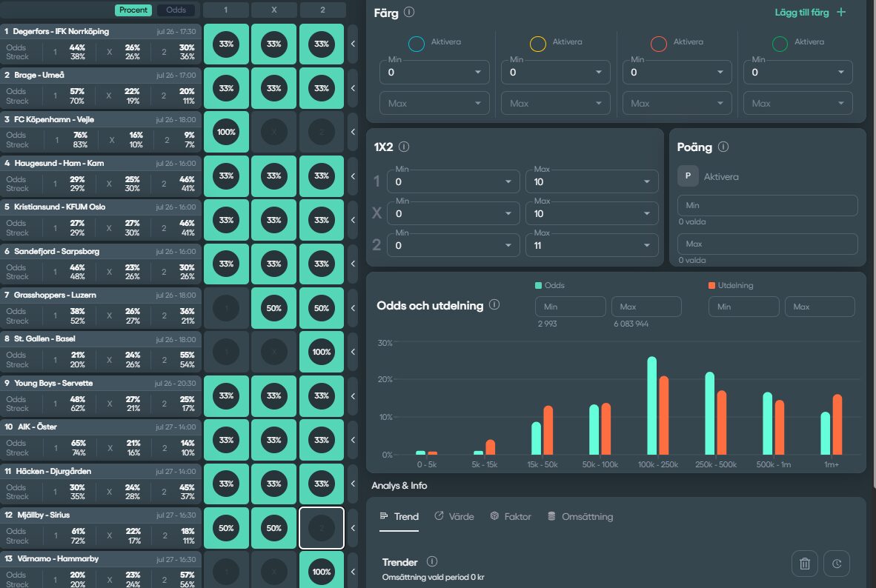Click the info icon next to Trender
The height and width of the screenshot is (588, 876).
coord(432,562)
